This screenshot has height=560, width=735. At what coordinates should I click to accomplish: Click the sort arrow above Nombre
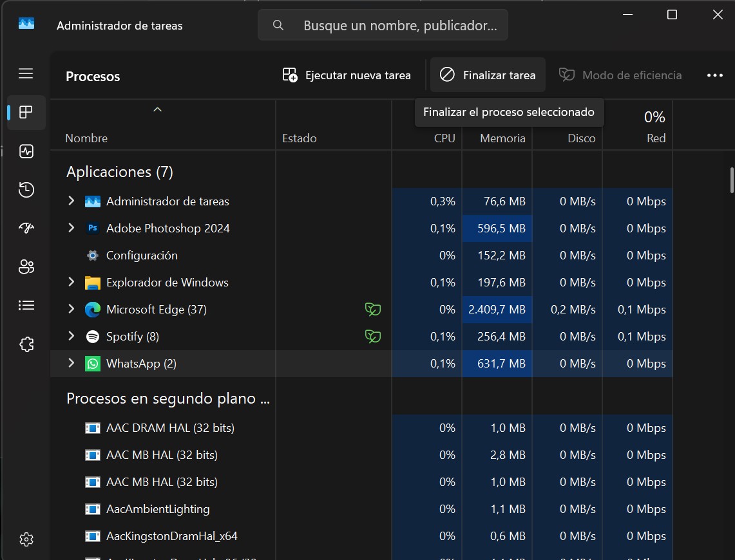[157, 109]
